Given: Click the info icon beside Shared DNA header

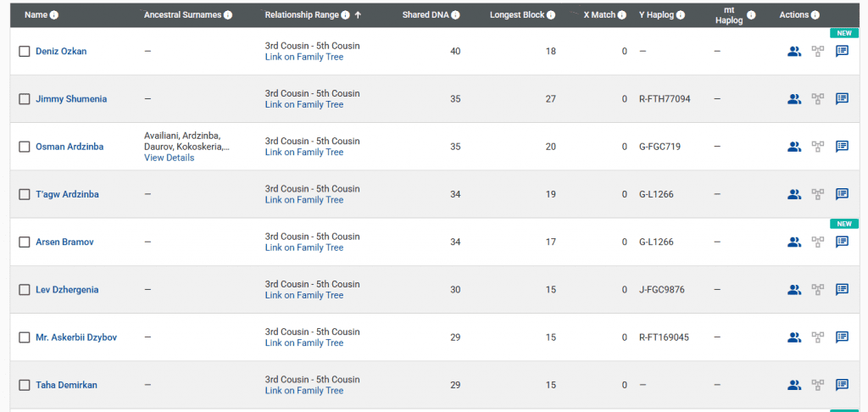Looking at the screenshot, I should 456,15.
